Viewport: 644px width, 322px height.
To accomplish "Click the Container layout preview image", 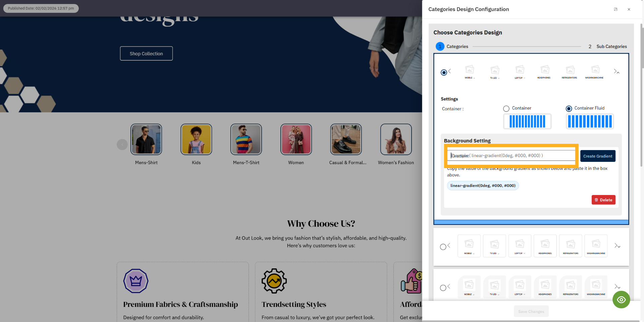I will pyautogui.click(x=527, y=121).
